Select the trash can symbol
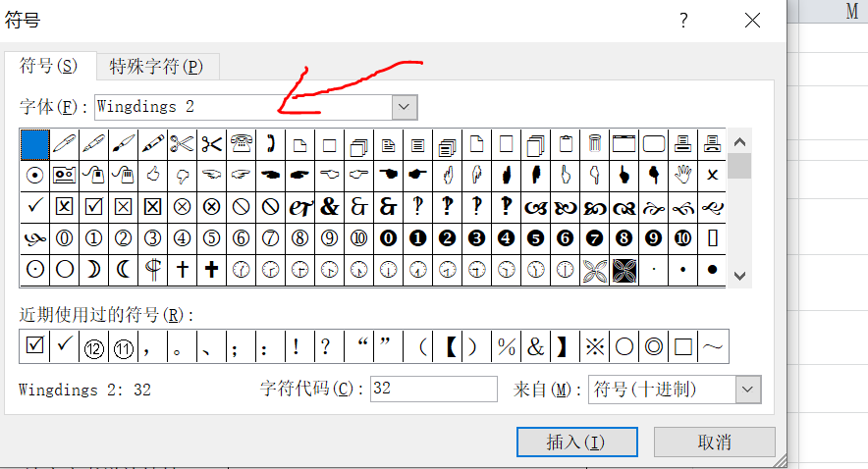The height and width of the screenshot is (469, 868). [x=594, y=144]
